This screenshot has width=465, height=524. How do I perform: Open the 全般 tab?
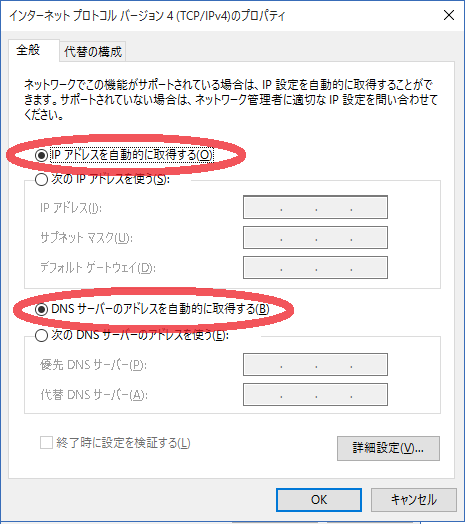point(28,50)
